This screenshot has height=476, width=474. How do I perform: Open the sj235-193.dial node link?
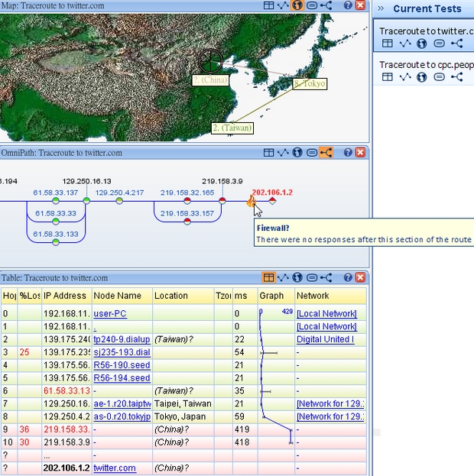click(x=122, y=352)
